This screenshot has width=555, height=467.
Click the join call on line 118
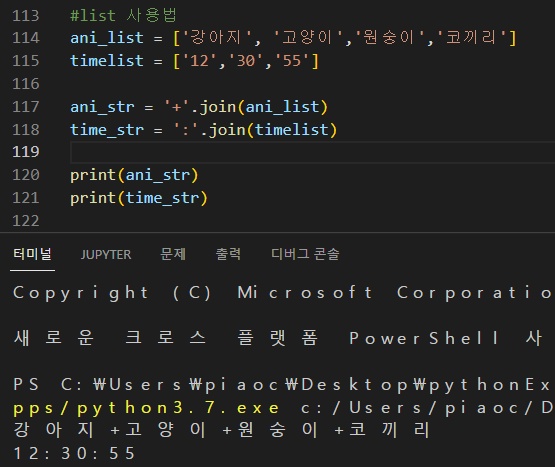click(x=227, y=130)
